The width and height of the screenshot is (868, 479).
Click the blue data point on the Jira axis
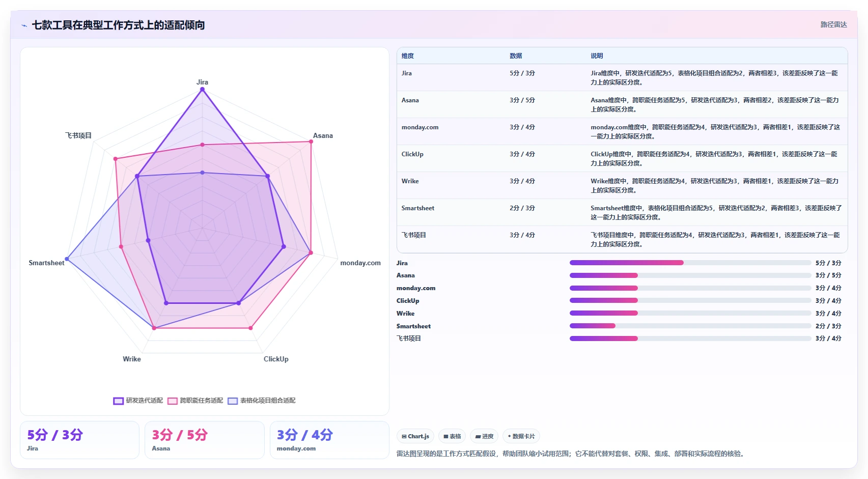point(202,173)
